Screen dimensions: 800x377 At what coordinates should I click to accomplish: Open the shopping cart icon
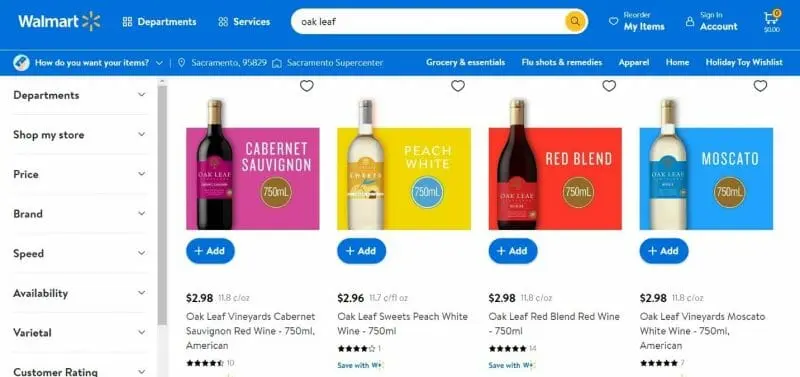770,18
